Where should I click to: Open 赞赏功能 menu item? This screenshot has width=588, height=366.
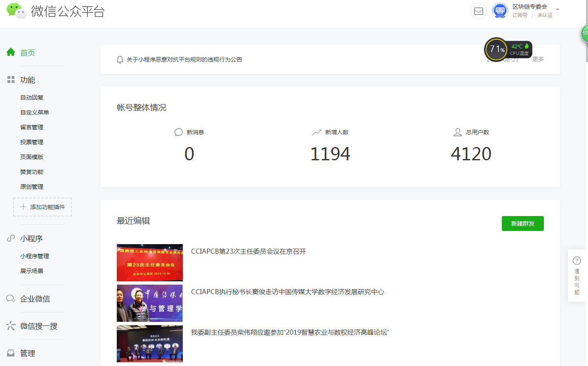click(32, 172)
